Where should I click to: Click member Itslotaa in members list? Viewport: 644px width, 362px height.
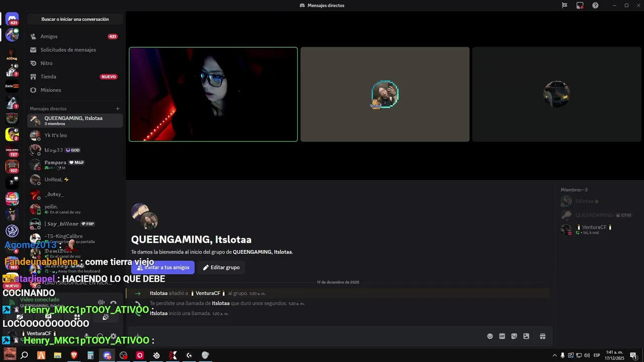click(x=600, y=201)
